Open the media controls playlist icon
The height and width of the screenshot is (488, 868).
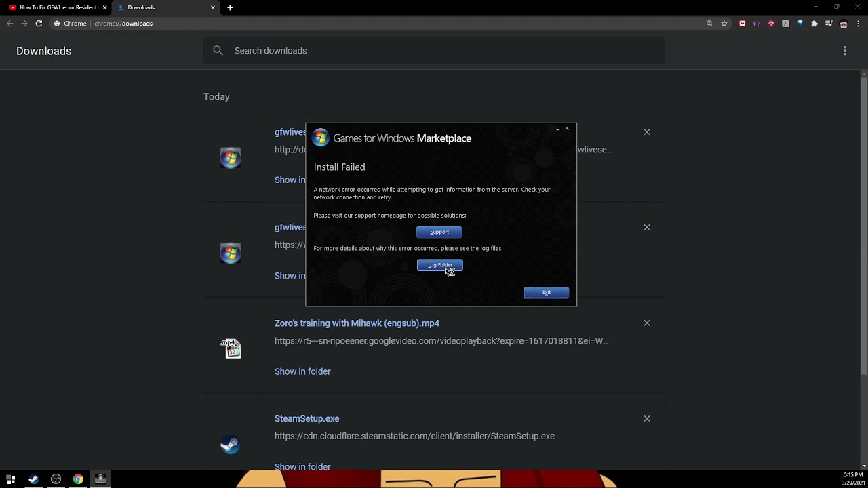[829, 24]
